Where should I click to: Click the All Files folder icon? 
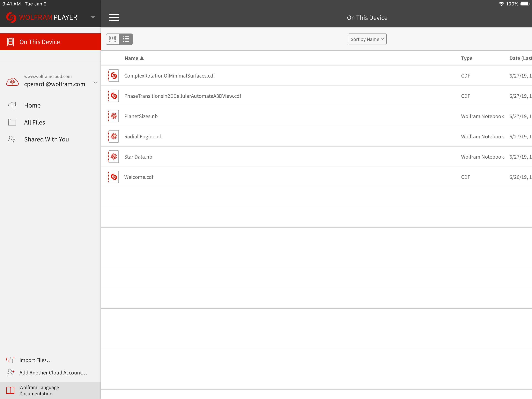click(x=12, y=122)
